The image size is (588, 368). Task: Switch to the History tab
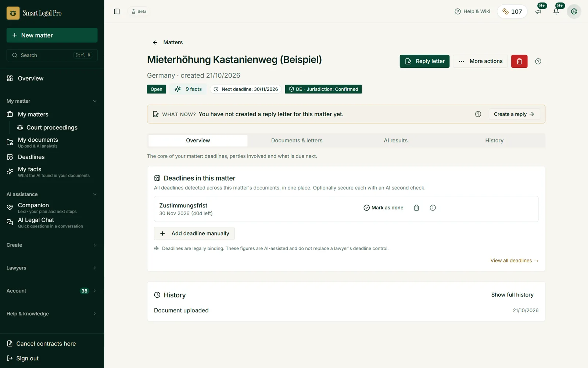coord(494,141)
